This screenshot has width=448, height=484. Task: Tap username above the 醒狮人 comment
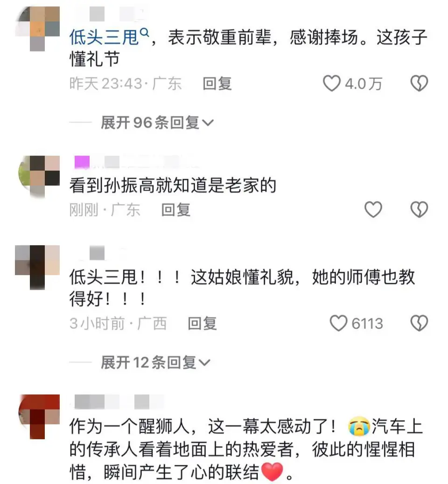tap(119, 401)
